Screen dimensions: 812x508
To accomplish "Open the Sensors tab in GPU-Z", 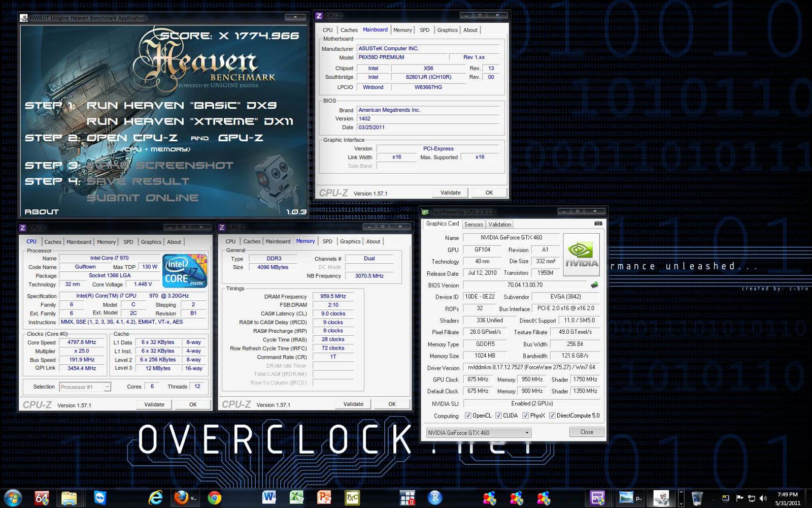I will click(473, 225).
